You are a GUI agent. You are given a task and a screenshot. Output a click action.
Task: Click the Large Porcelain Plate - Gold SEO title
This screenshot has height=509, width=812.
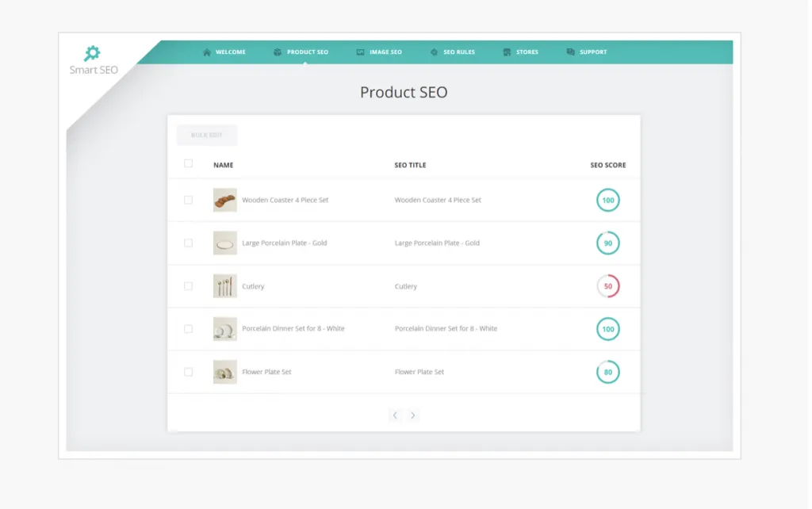(x=437, y=243)
